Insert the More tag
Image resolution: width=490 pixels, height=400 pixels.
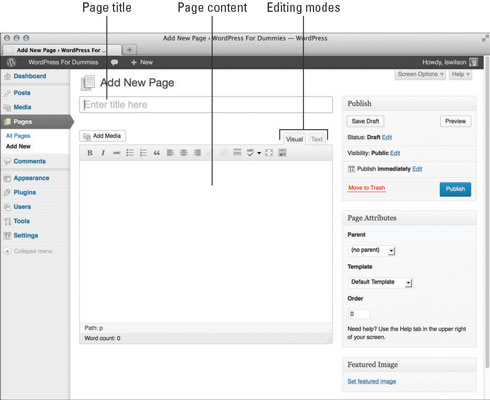click(x=237, y=152)
